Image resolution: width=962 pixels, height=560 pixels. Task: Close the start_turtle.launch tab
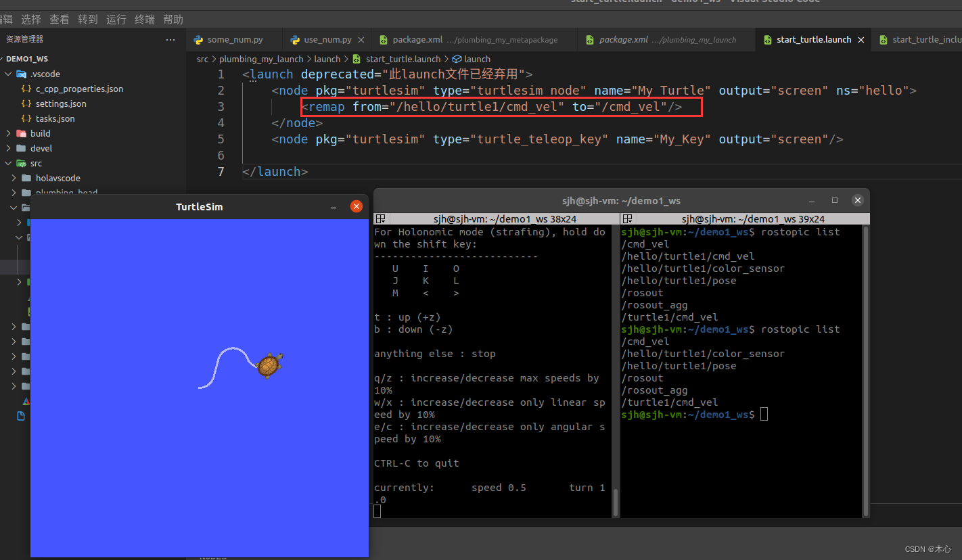tap(861, 40)
